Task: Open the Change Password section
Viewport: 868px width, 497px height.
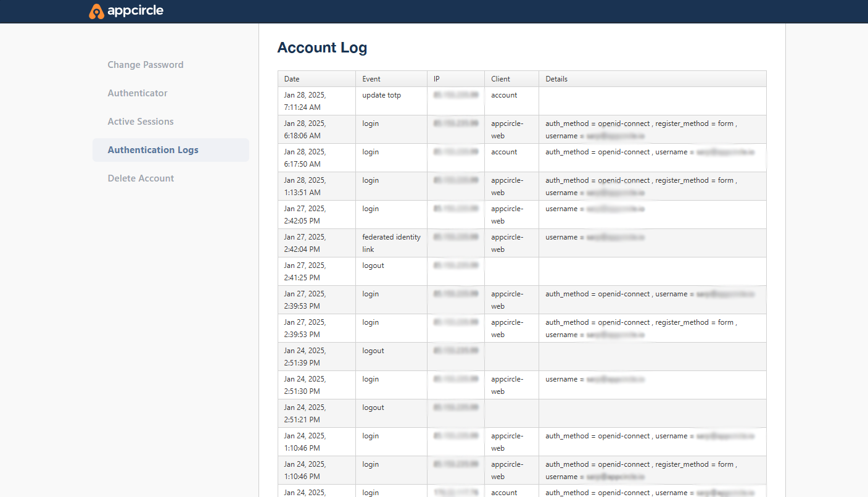Action: click(x=146, y=65)
